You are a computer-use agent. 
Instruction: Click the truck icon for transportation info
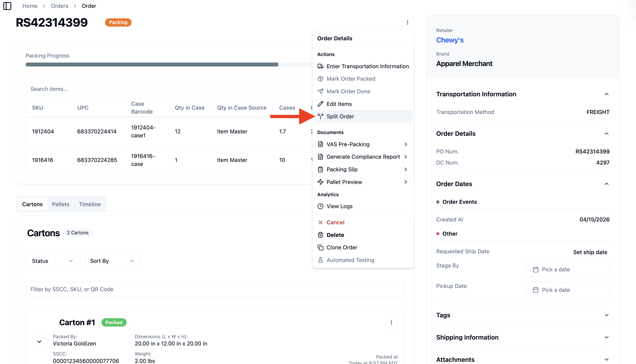click(x=320, y=66)
